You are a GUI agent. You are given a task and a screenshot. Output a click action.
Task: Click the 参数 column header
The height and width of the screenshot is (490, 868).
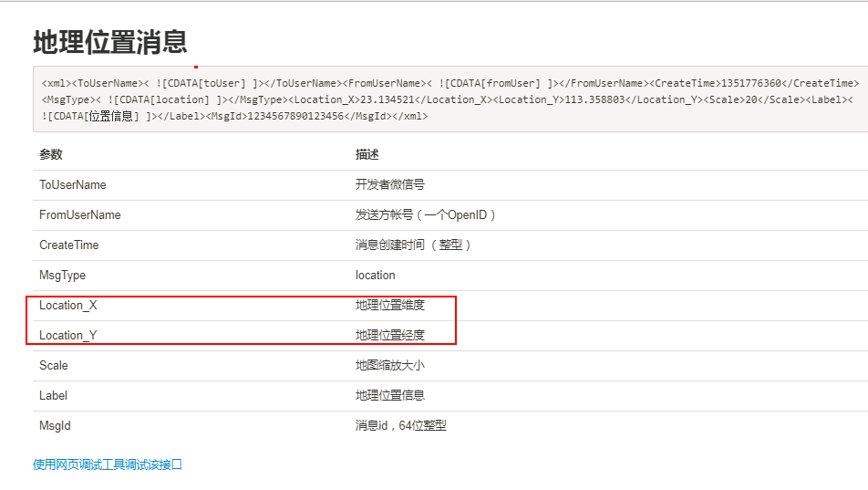click(x=51, y=155)
